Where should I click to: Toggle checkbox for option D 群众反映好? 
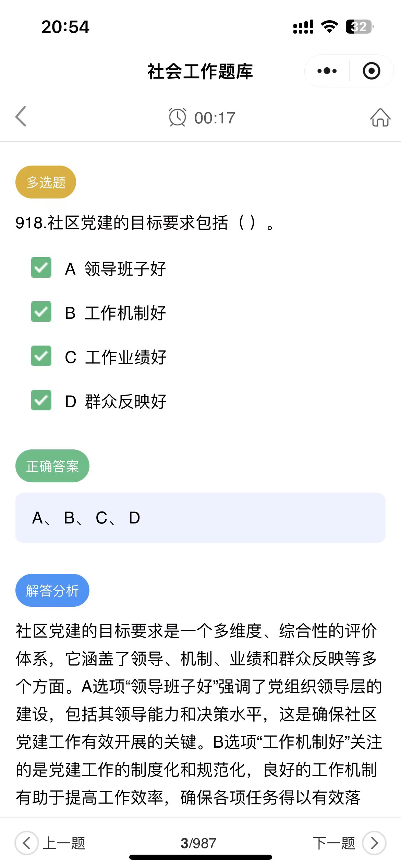pos(41,400)
